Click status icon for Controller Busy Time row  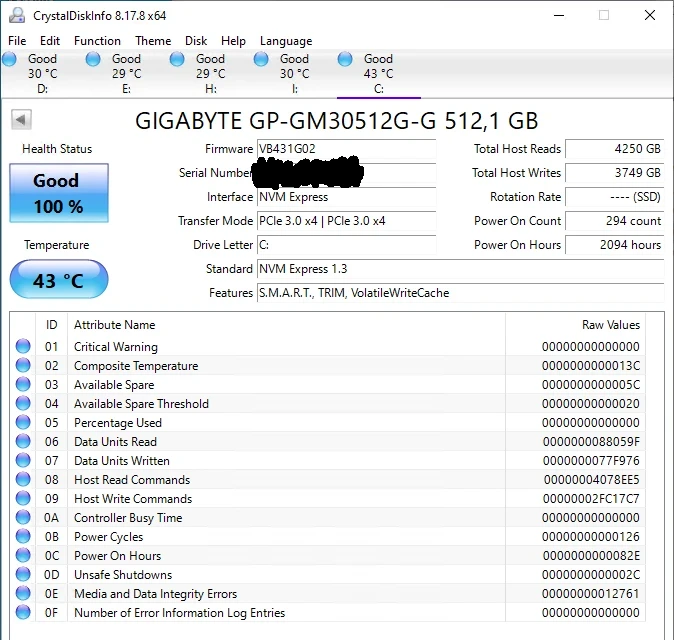click(23, 517)
